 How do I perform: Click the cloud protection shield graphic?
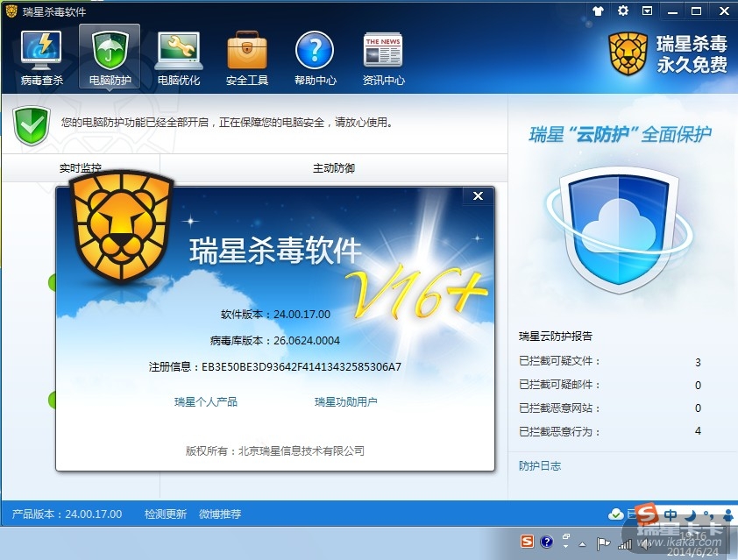click(620, 230)
